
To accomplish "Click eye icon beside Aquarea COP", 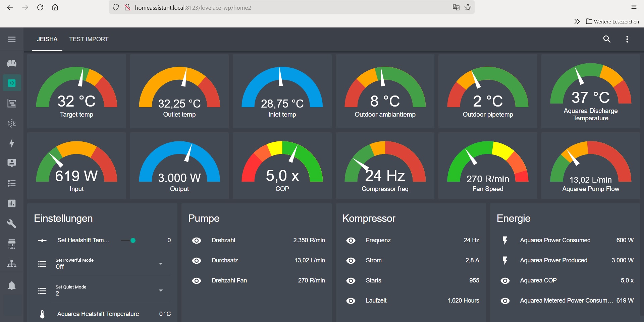I will 505,280.
